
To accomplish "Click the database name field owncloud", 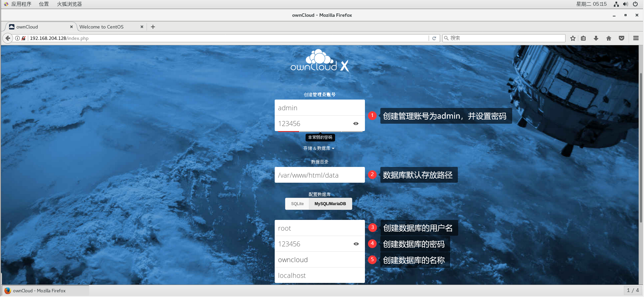I will [x=320, y=259].
